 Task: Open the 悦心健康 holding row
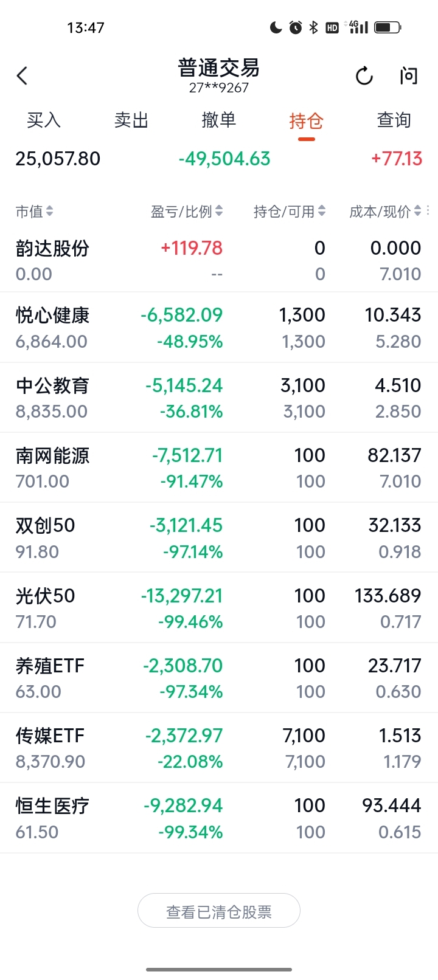pos(219,328)
